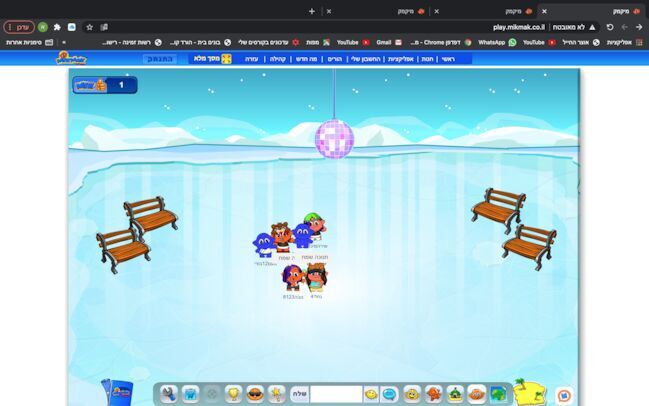Open the ערכונים בקורסים שלי bookmark
This screenshot has height=406, width=649.
coord(268,42)
